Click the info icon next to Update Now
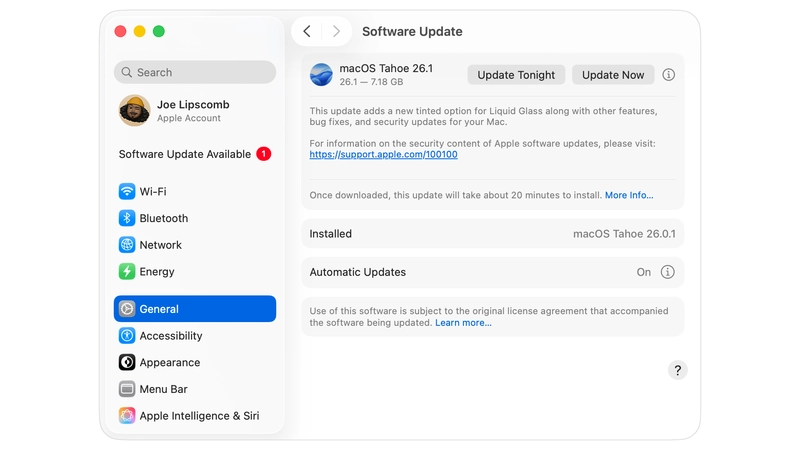Image resolution: width=800 pixels, height=450 pixels. coord(668,75)
